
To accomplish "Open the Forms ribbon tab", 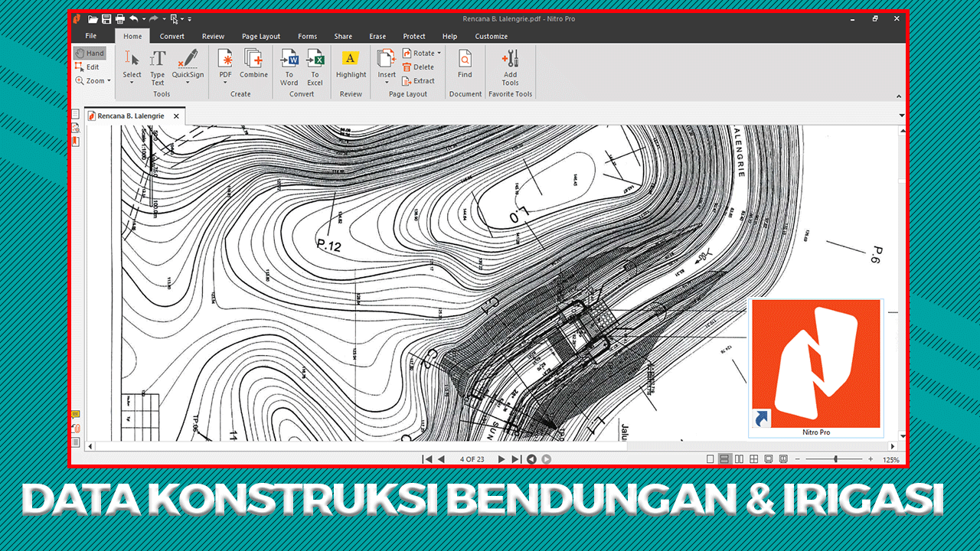I will coord(307,36).
